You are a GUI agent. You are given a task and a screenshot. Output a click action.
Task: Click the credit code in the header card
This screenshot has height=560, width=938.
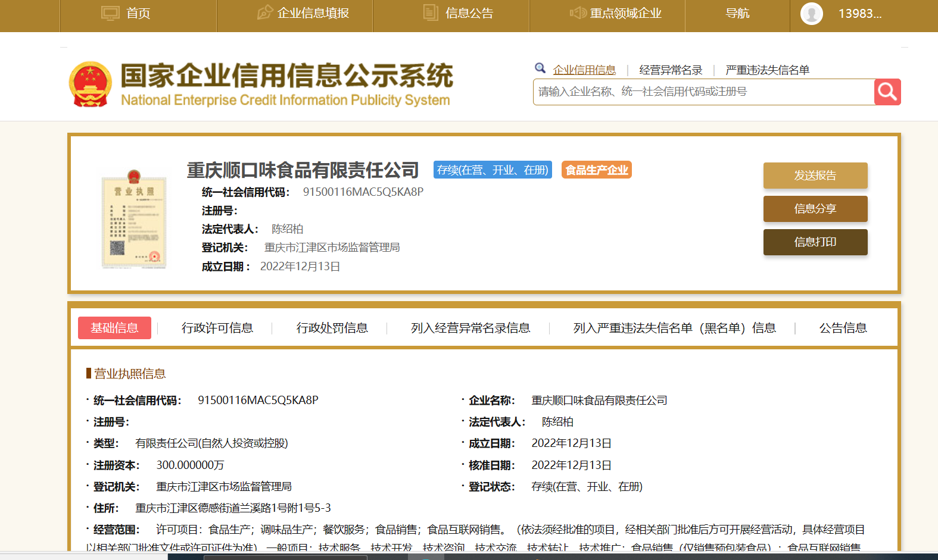tap(363, 192)
